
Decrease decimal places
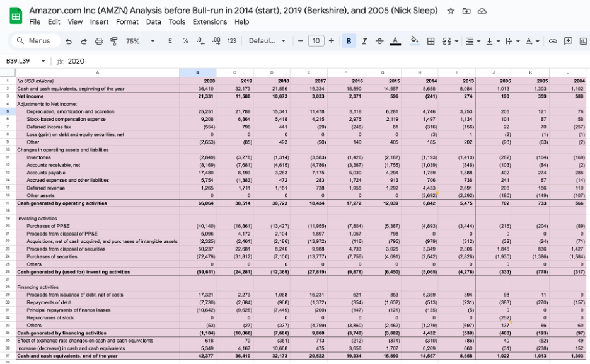point(200,41)
